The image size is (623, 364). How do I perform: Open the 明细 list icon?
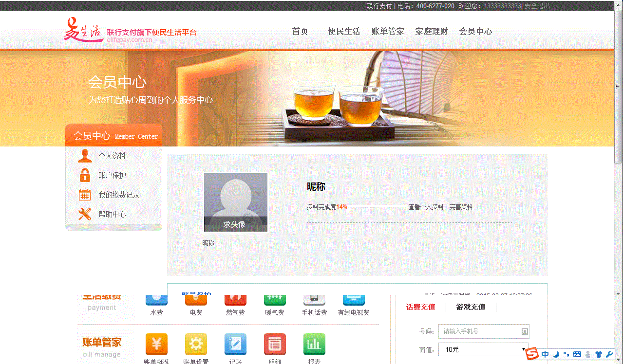pyautogui.click(x=275, y=344)
